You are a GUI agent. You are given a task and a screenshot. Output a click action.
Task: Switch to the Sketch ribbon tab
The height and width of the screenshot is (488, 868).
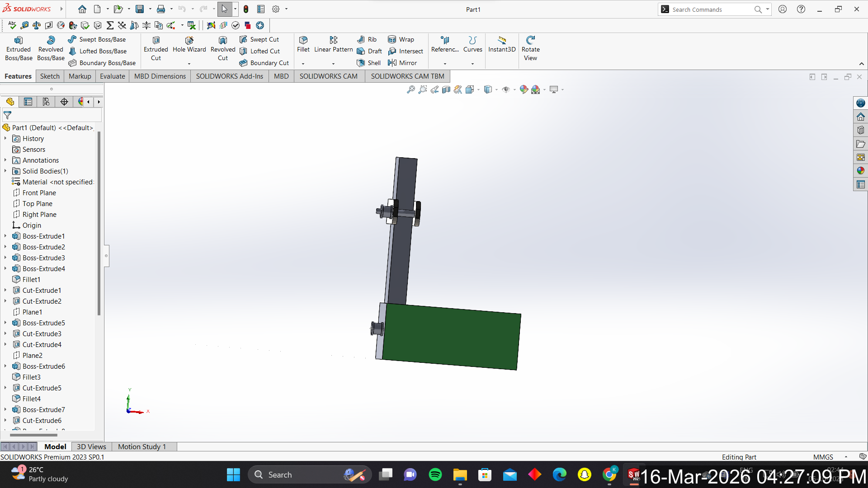click(x=50, y=76)
